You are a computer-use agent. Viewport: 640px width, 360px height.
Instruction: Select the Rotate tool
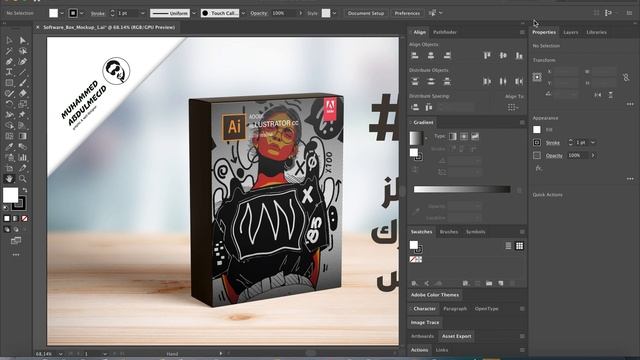point(9,104)
